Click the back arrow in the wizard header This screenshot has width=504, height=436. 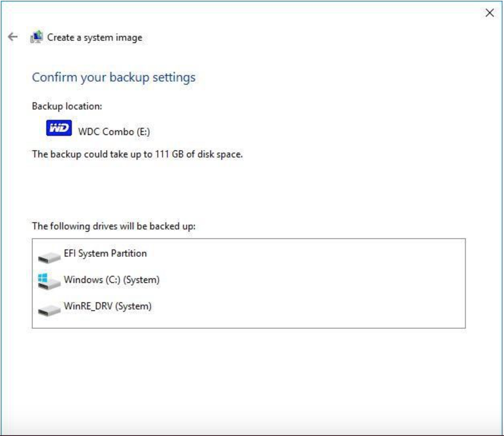[13, 37]
